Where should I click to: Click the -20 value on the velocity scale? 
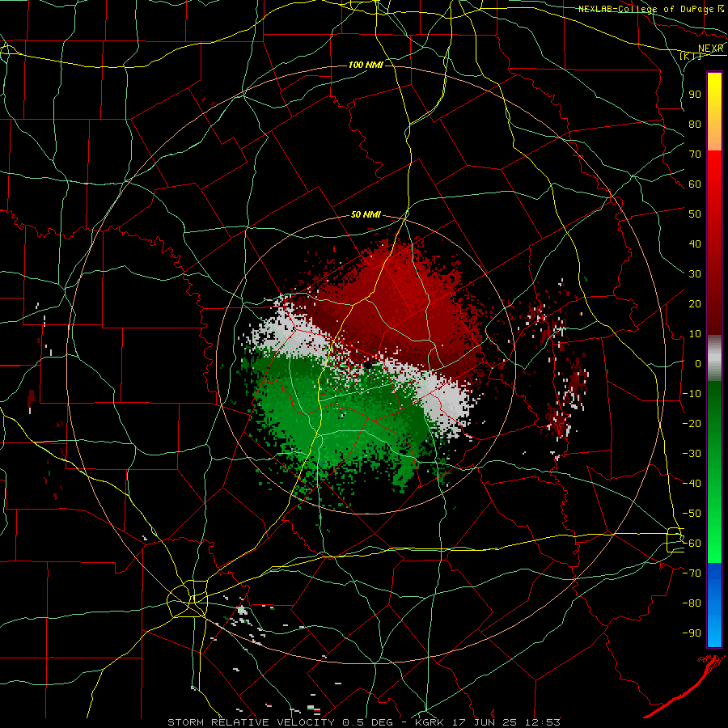coord(692,423)
